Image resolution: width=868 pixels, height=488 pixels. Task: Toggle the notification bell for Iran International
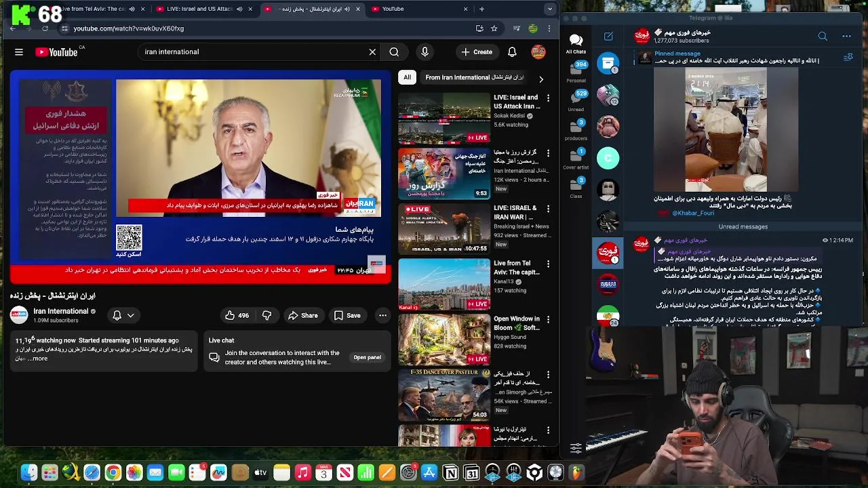point(117,315)
